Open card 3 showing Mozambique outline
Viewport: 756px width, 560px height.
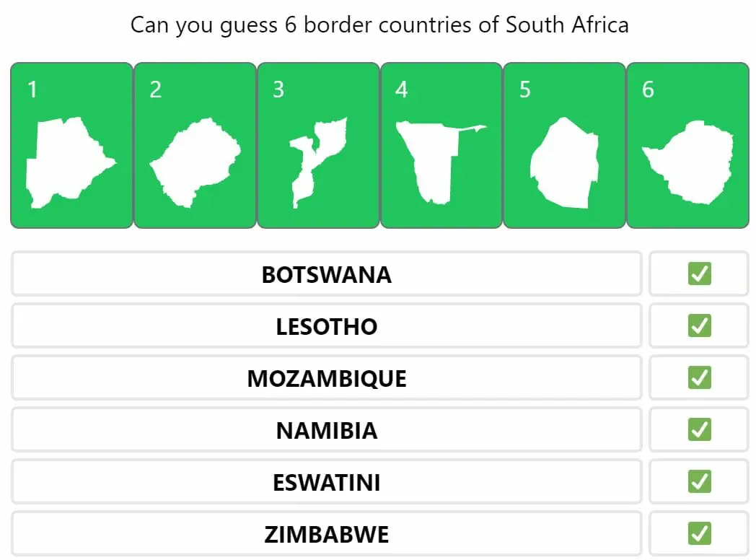click(x=318, y=145)
